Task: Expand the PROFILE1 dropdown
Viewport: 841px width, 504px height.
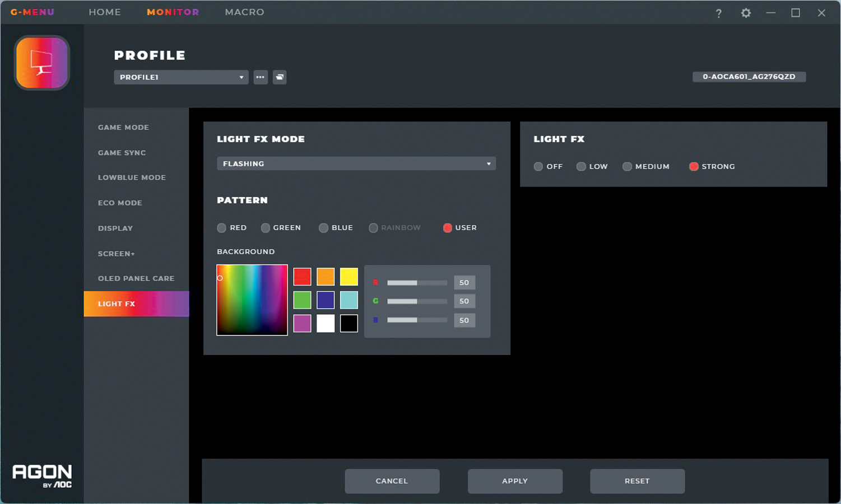Action: 181,77
